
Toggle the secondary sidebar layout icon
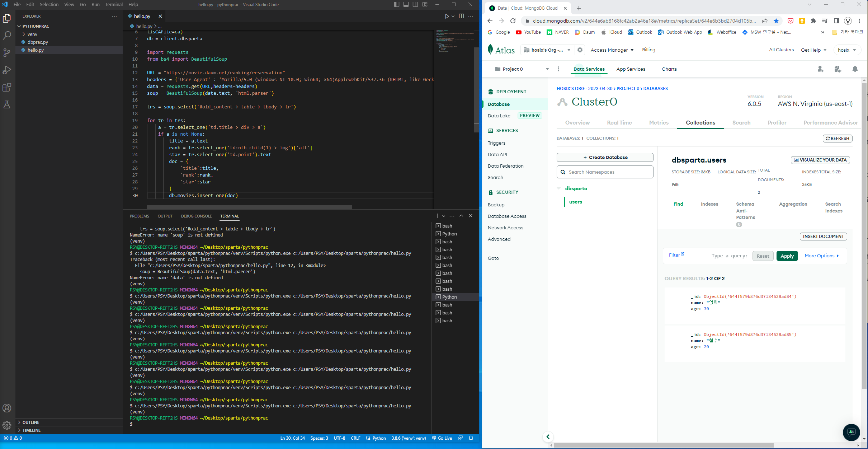[x=415, y=4]
